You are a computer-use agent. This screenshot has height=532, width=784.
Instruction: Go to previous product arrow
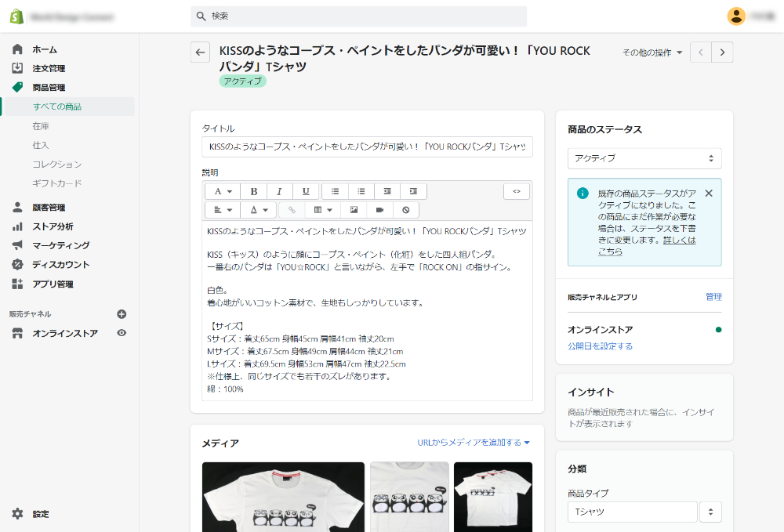pos(700,52)
